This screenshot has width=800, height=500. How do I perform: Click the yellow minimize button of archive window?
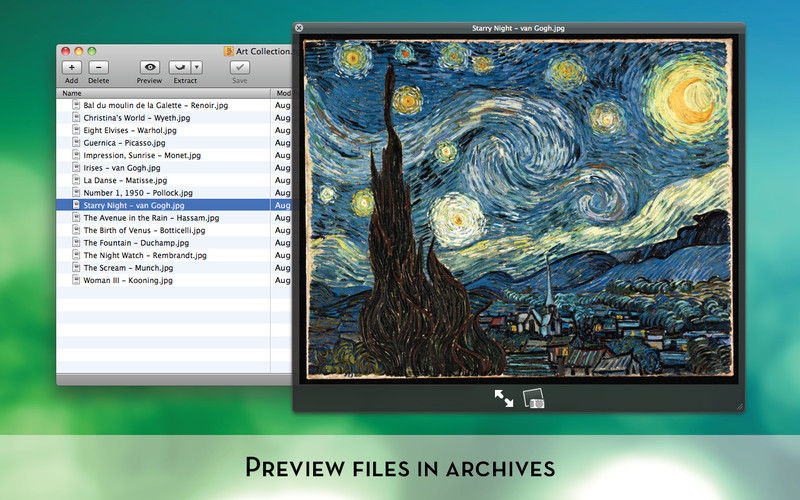79,51
